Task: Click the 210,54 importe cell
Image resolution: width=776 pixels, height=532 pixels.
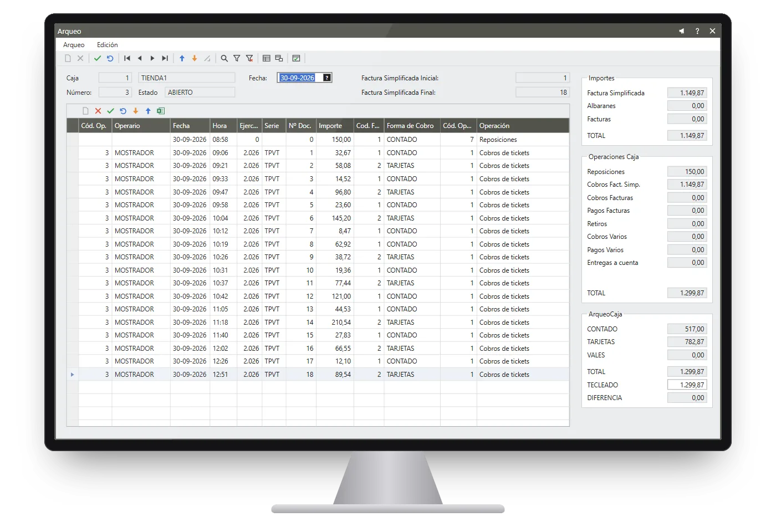Action: point(335,323)
